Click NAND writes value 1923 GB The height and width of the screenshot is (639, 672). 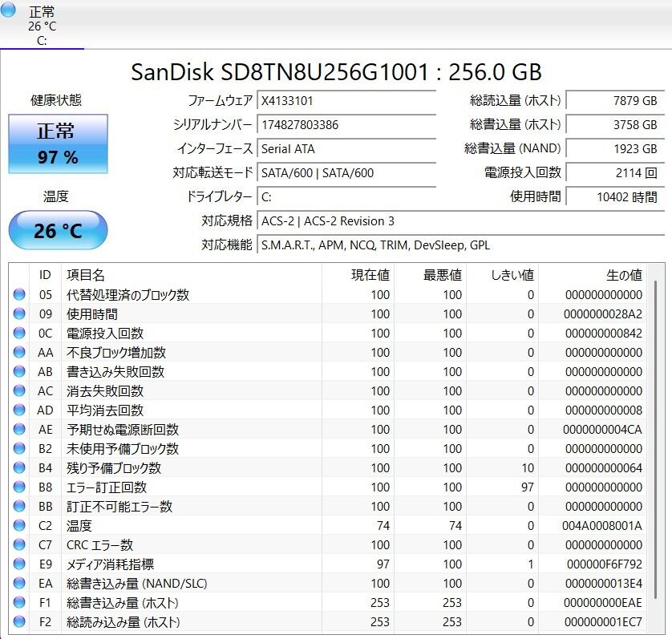pos(615,148)
